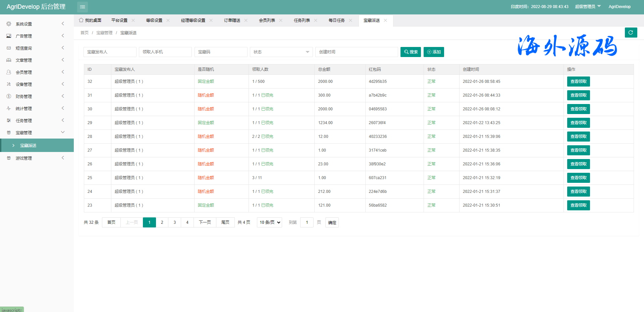644x312 pixels.
Task: Expand the 超级管理员 user menu
Action: coord(588,7)
